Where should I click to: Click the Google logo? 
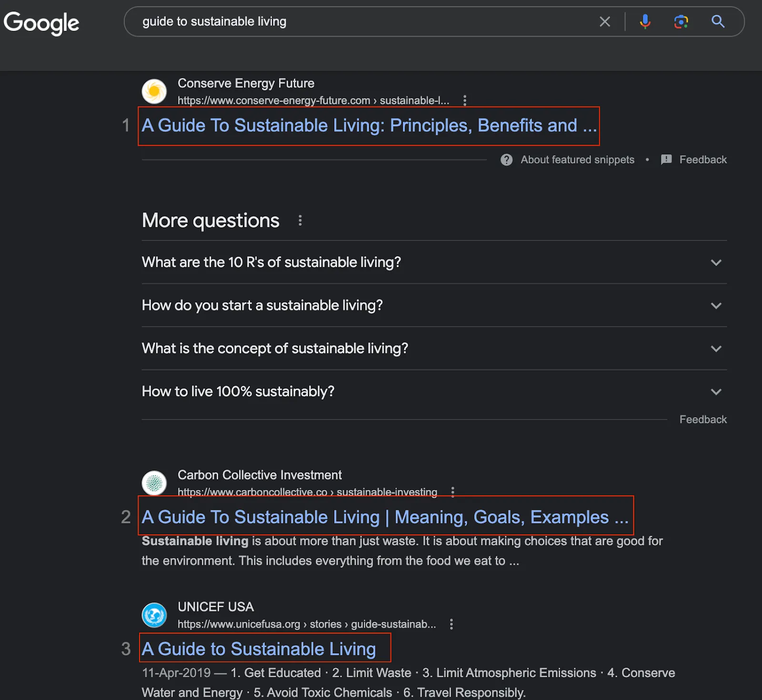41,22
